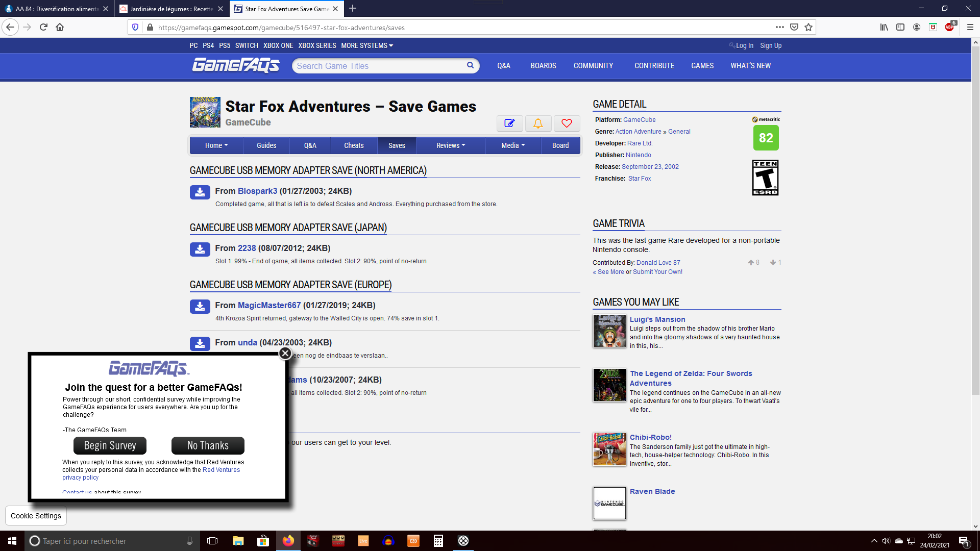Viewport: 980px width, 551px height.
Task: Download the 2238 Japan save file
Action: pyautogui.click(x=200, y=249)
